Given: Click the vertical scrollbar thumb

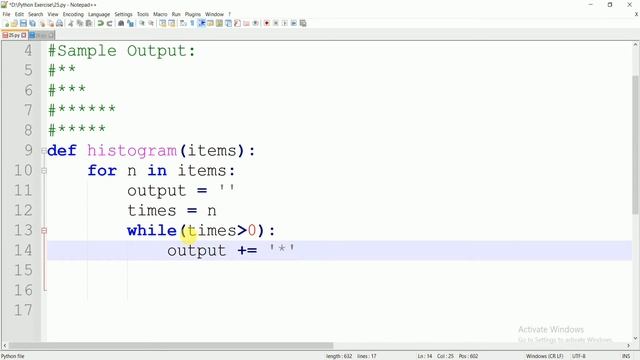Looking at the screenshot, I should [x=636, y=144].
